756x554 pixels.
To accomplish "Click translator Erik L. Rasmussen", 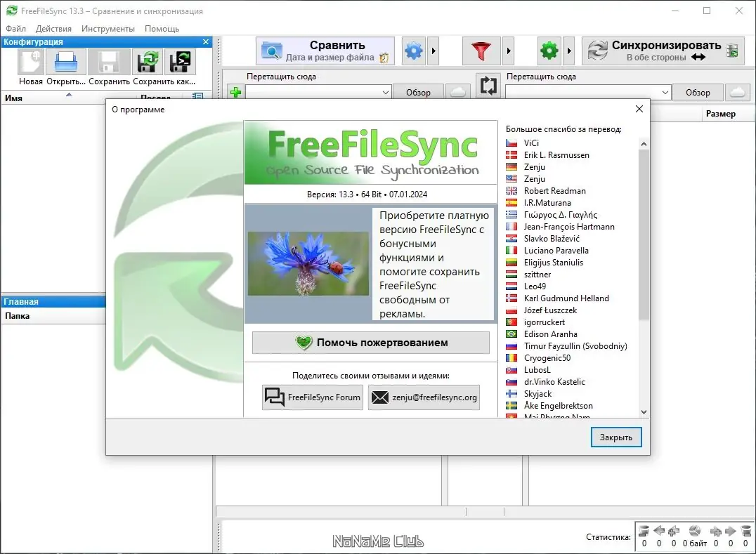I will [556, 155].
